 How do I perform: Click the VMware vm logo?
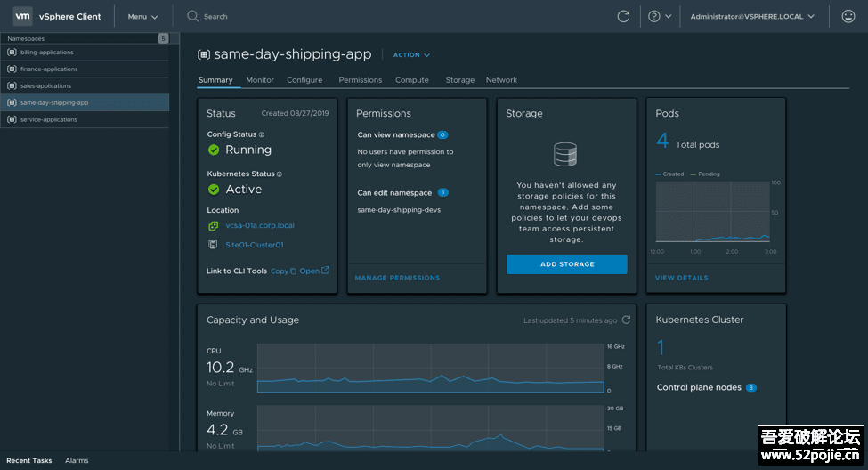tap(23, 16)
